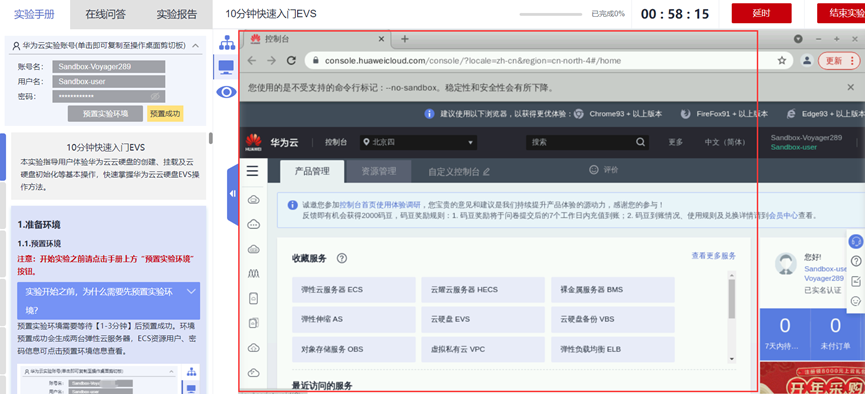Select the 资源管理 tab
Viewport: 865px width, 394px height.
point(378,172)
